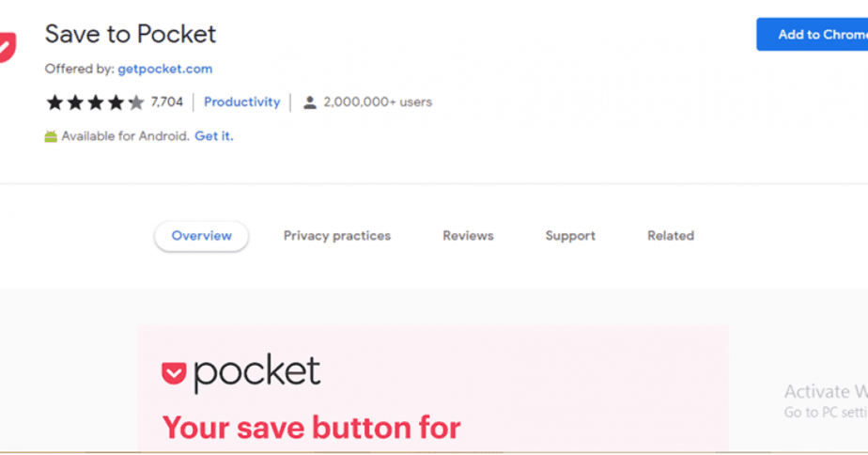
Task: Click the green Android icon
Action: tap(51, 136)
